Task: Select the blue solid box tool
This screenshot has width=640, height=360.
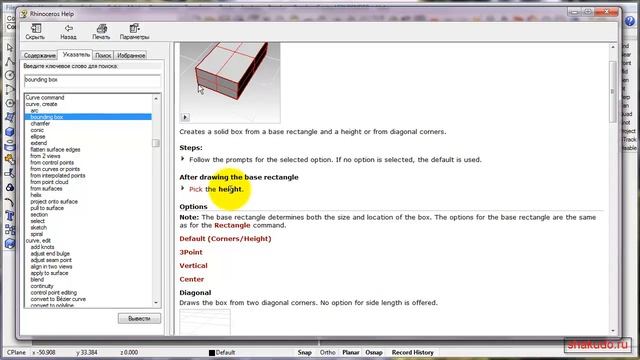Action: [x=10, y=132]
